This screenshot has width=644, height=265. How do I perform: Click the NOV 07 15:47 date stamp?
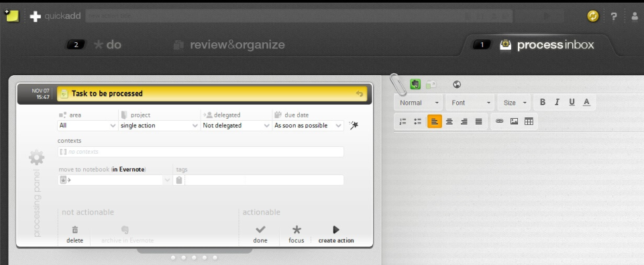[x=40, y=94]
